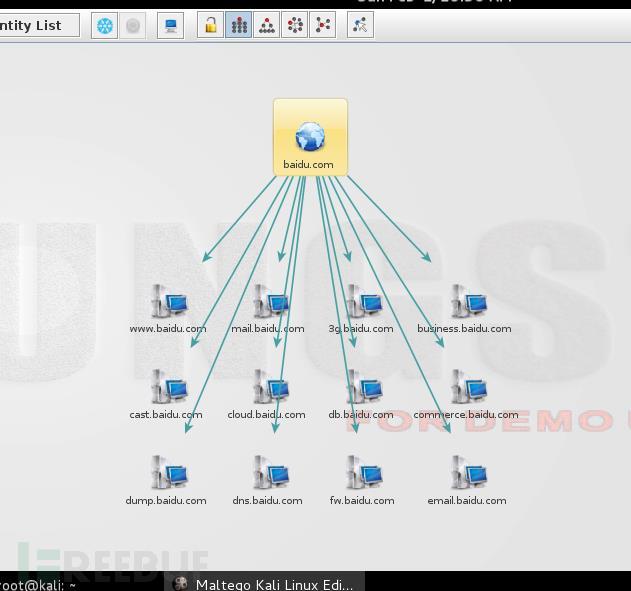
Task: Select the mail.baidu.com host node
Action: 268,309
